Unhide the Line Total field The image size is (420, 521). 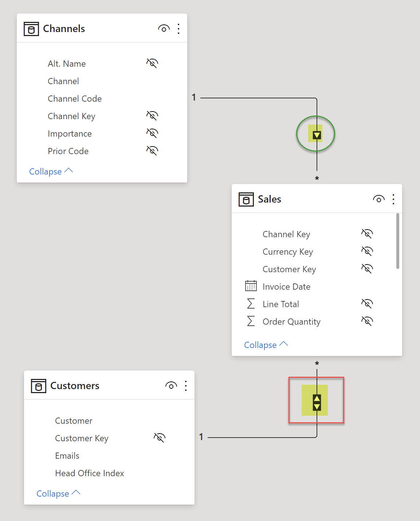(x=367, y=304)
